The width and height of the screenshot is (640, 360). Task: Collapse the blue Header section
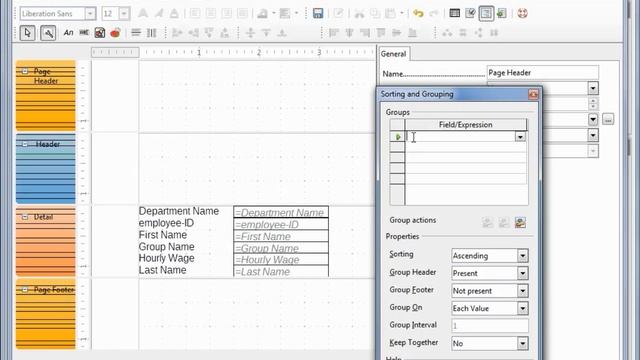click(25, 144)
